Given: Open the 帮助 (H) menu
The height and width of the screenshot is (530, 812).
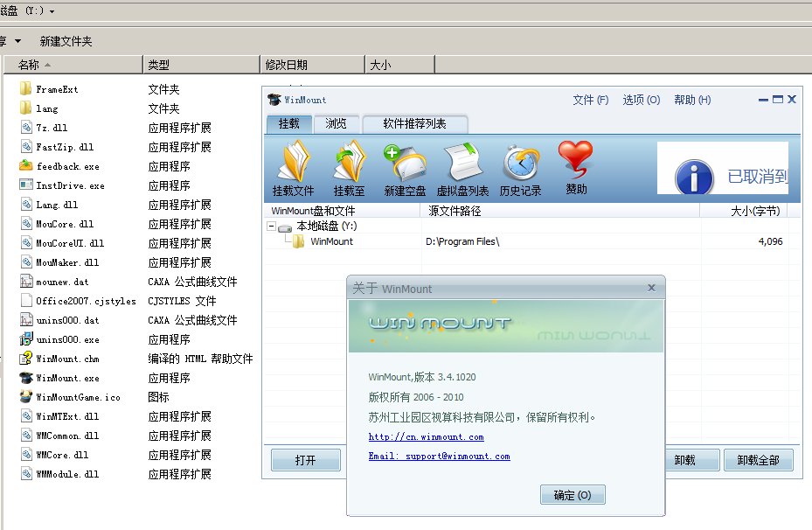Looking at the screenshot, I should (x=692, y=100).
